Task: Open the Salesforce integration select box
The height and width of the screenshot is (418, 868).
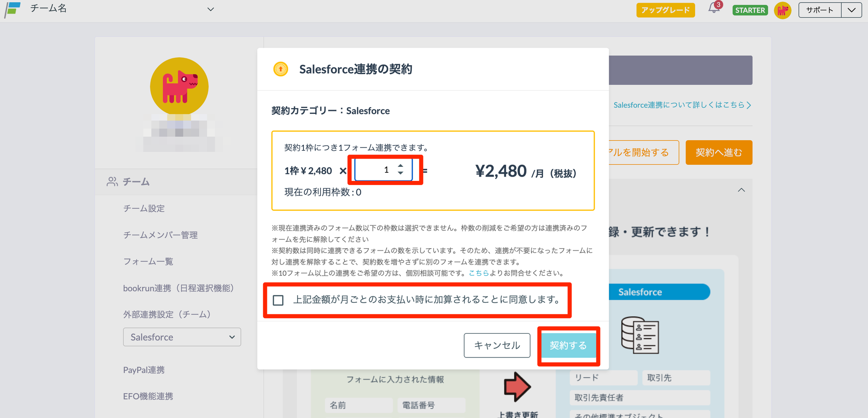Action: 182,337
